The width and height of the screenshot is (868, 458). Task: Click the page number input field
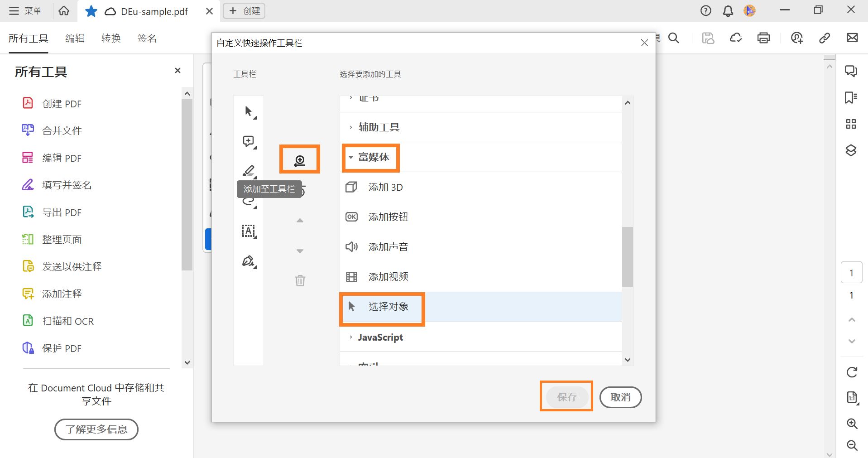851,272
